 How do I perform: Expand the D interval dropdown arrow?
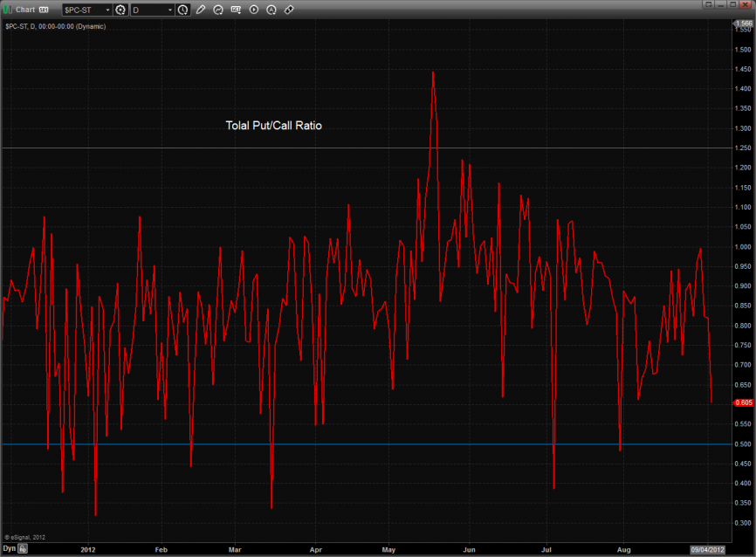coord(169,10)
